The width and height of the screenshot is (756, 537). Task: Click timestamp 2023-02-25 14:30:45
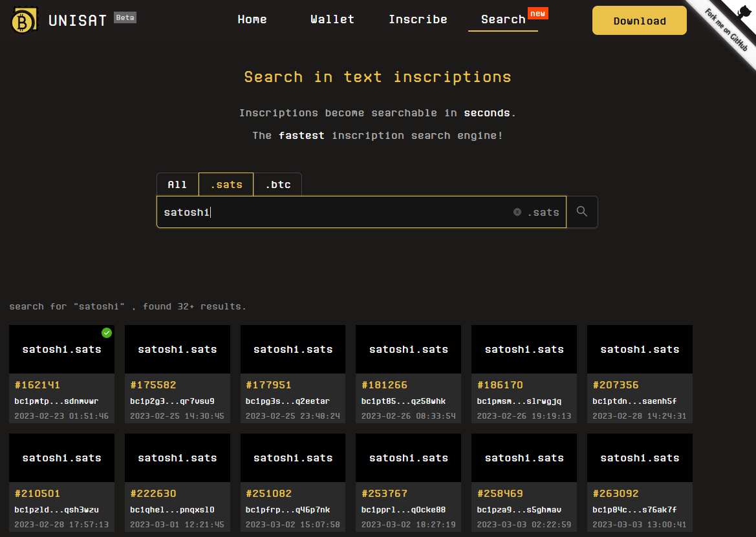[x=177, y=416]
